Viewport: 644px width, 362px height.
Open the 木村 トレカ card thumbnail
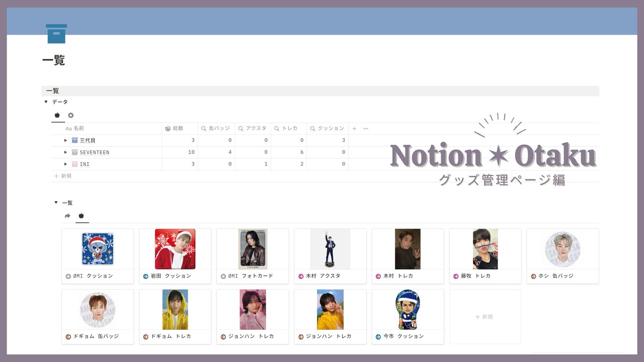pyautogui.click(x=408, y=249)
